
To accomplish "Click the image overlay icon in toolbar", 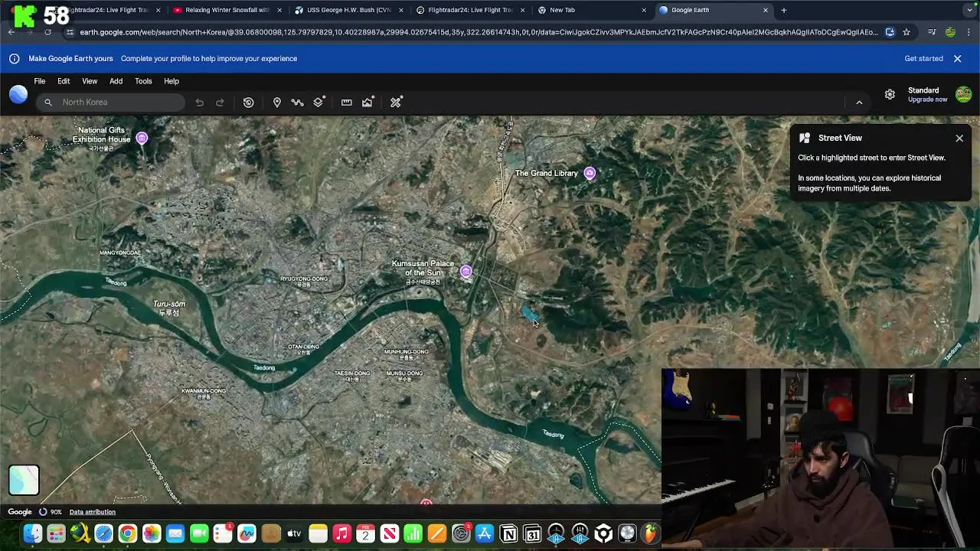I will tap(367, 103).
